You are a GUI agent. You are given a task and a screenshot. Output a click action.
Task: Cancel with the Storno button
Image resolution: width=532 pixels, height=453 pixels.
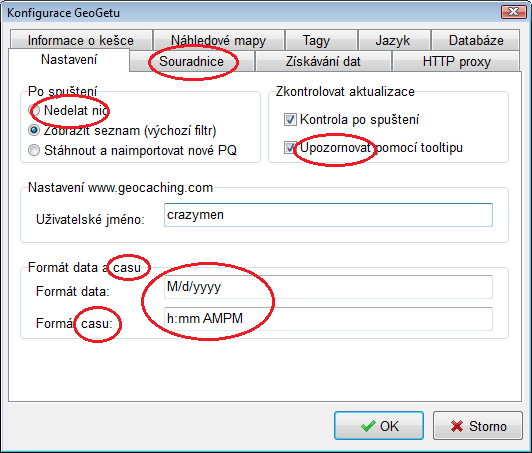point(478,426)
